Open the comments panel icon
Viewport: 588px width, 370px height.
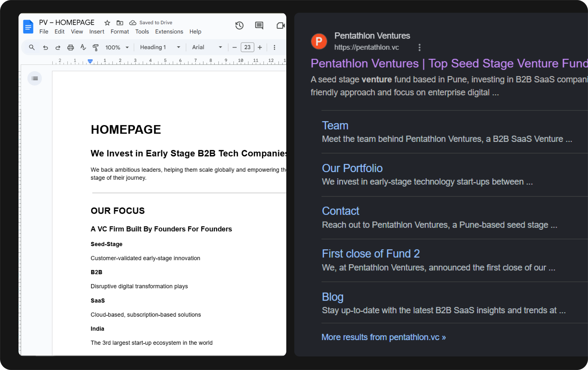[259, 26]
